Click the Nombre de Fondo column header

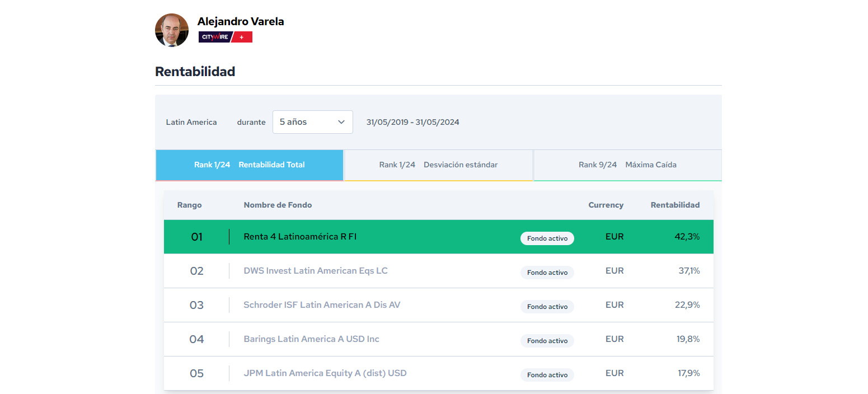[x=278, y=205]
